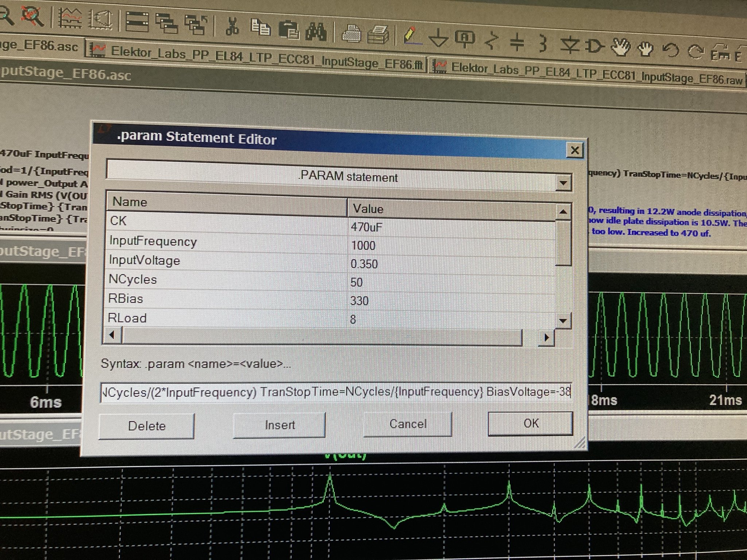Confirm with the OK button
Image resolution: width=747 pixels, height=560 pixels.
click(531, 423)
